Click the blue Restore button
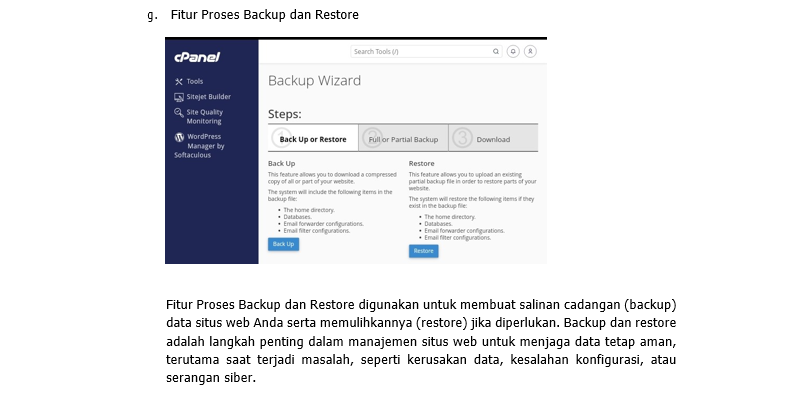Image resolution: width=787 pixels, height=405 pixels. click(424, 251)
